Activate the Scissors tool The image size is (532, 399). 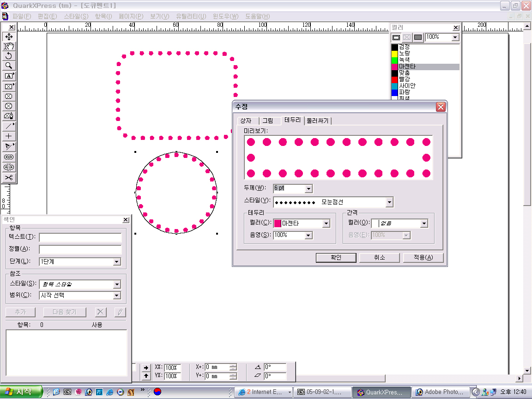(x=9, y=178)
